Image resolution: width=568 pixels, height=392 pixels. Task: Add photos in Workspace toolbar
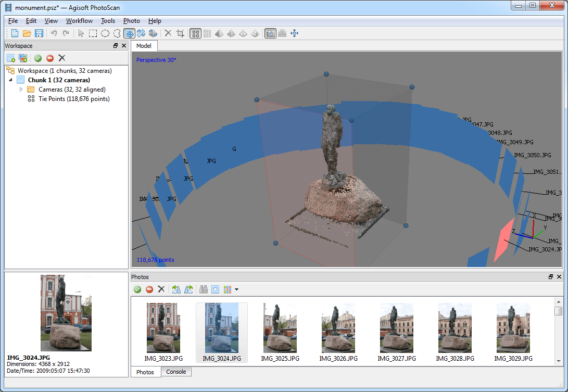(x=23, y=58)
